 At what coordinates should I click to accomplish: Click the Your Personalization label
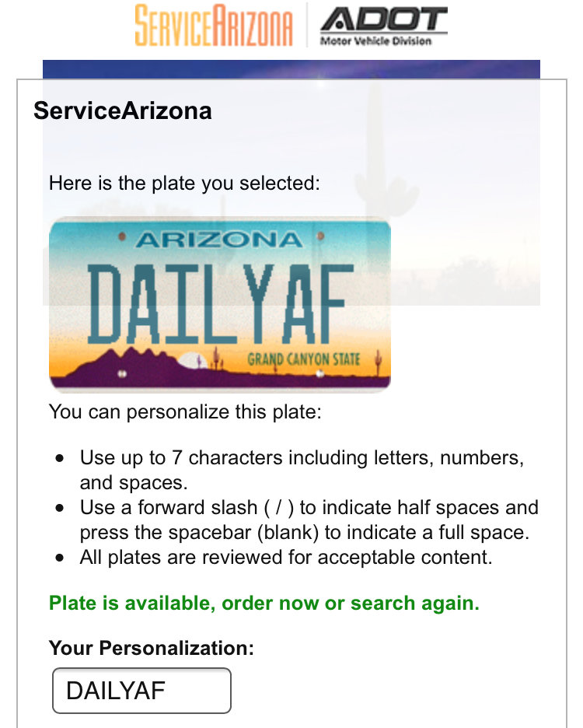[x=152, y=648]
